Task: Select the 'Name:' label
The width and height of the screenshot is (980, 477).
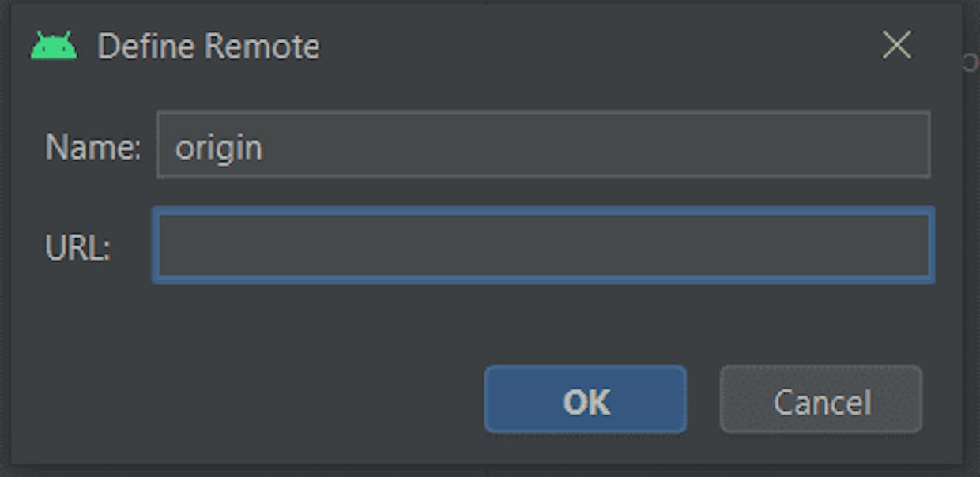Action: point(93,147)
